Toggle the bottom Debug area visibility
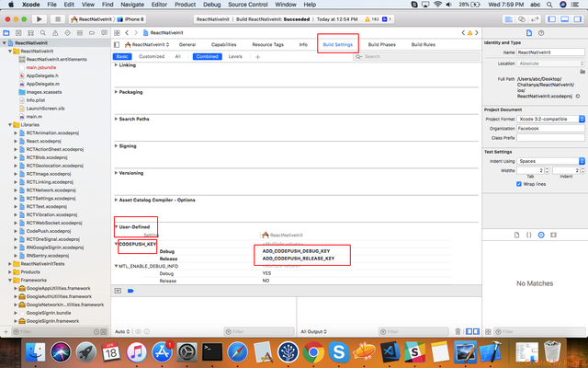The width and height of the screenshot is (588, 368). [565, 19]
